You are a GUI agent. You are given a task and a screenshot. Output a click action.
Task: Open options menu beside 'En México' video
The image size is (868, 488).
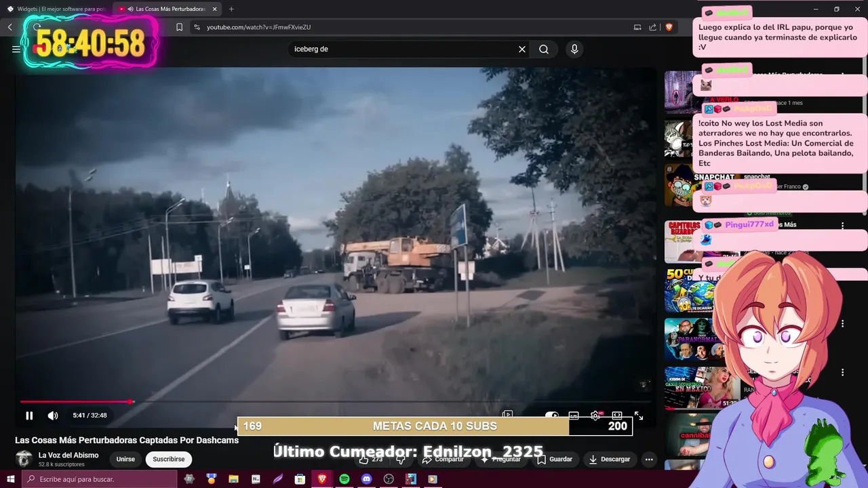tap(842, 373)
